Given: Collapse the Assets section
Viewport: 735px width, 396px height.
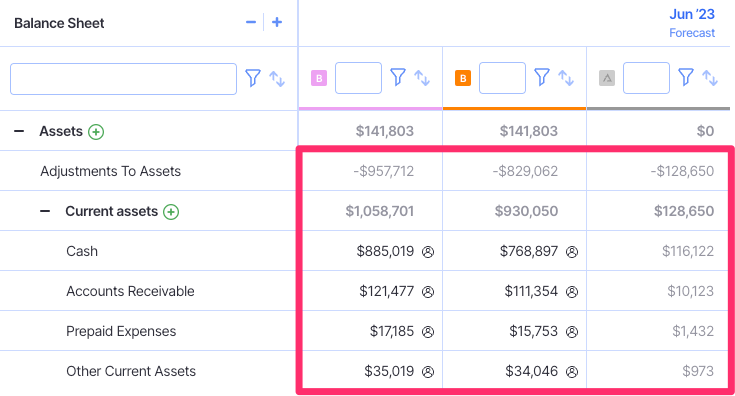Looking at the screenshot, I should click(x=19, y=131).
